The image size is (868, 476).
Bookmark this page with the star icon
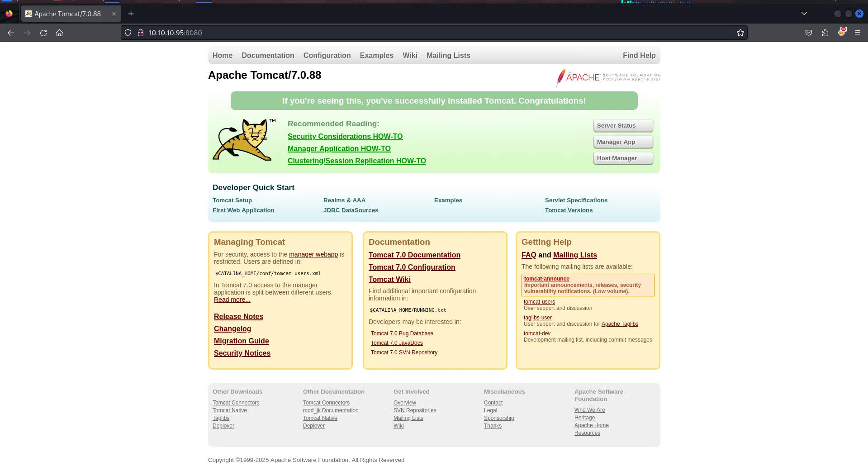pos(740,33)
